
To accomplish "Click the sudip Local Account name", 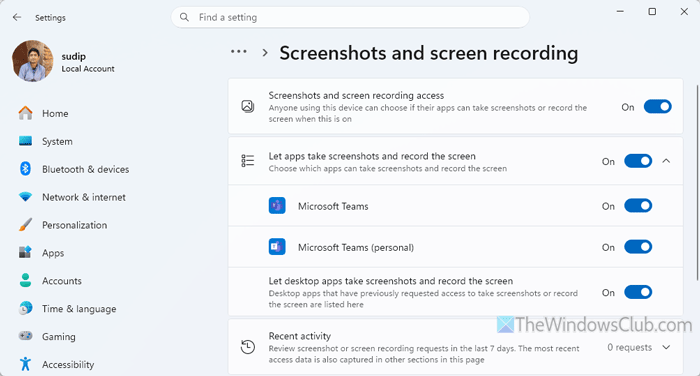I will point(88,62).
